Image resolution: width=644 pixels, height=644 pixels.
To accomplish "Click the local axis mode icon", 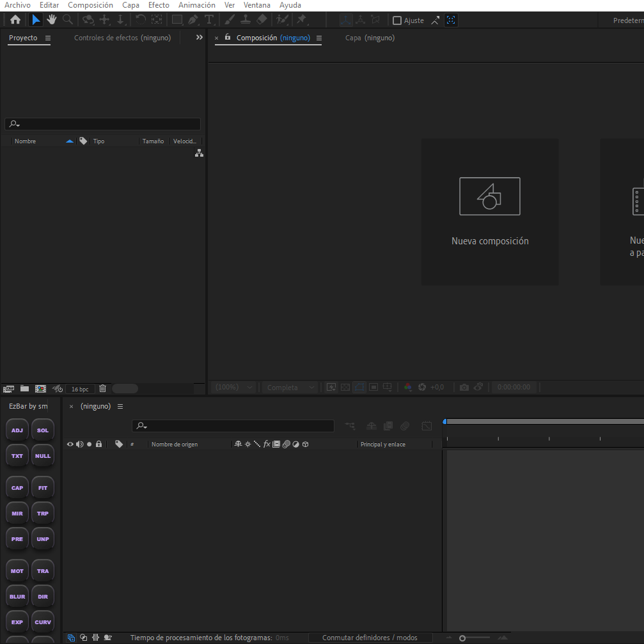I will (345, 20).
